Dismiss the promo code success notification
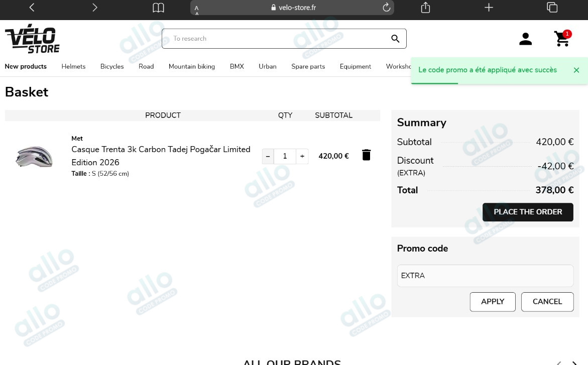Viewport: 588px width, 365px height. click(x=576, y=70)
